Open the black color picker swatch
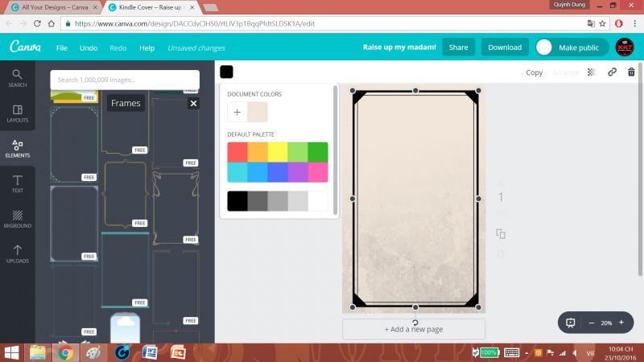The width and height of the screenshot is (644, 362). [x=226, y=72]
